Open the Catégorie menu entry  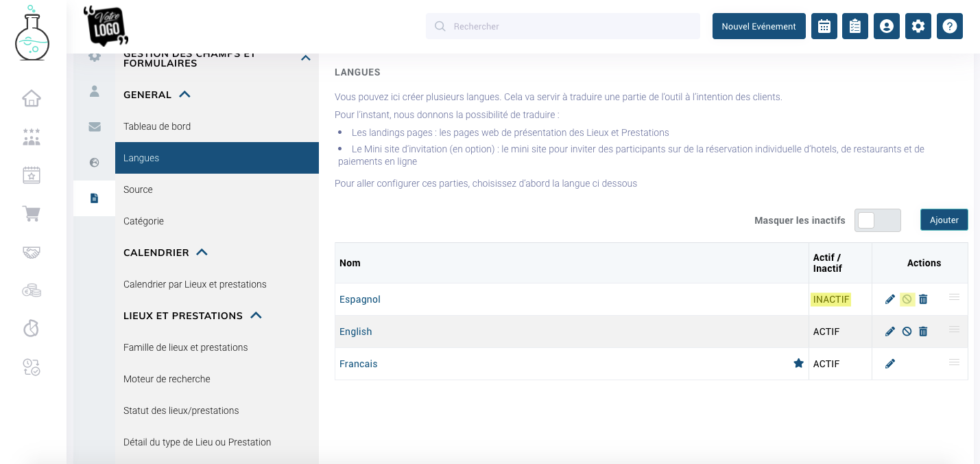point(143,221)
